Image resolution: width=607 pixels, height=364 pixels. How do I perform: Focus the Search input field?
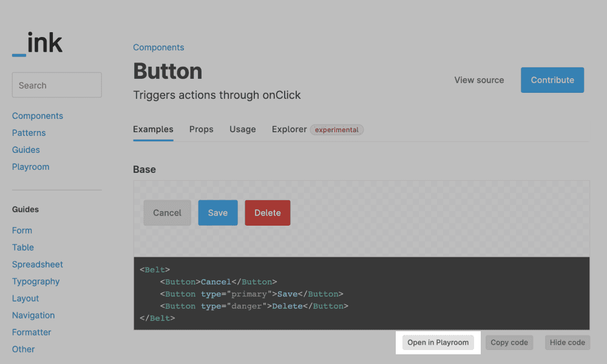coord(57,86)
